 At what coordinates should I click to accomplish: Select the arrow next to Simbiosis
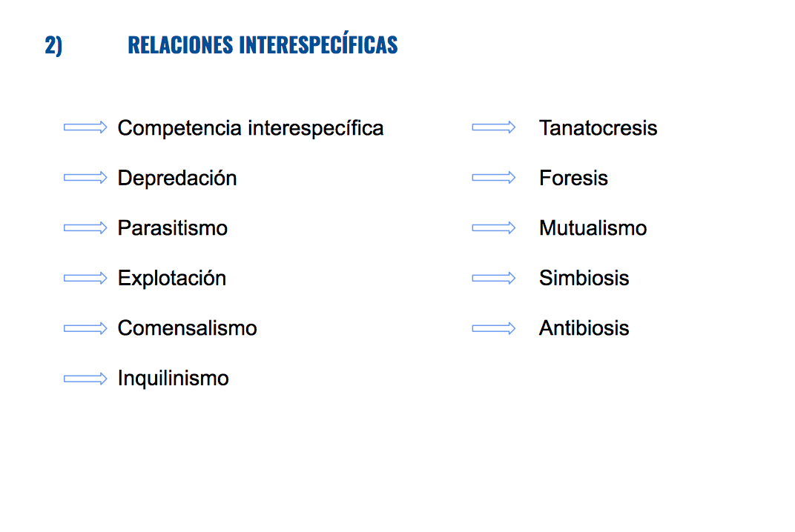tap(493, 278)
